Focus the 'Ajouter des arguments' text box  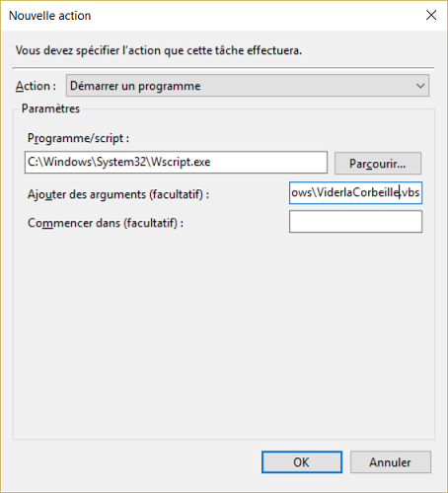click(355, 192)
